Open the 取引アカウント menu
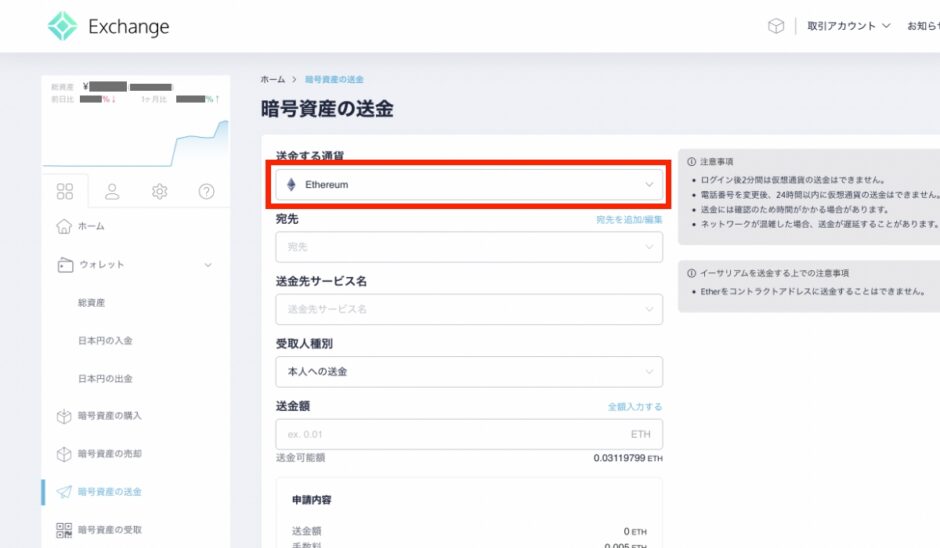 click(848, 26)
